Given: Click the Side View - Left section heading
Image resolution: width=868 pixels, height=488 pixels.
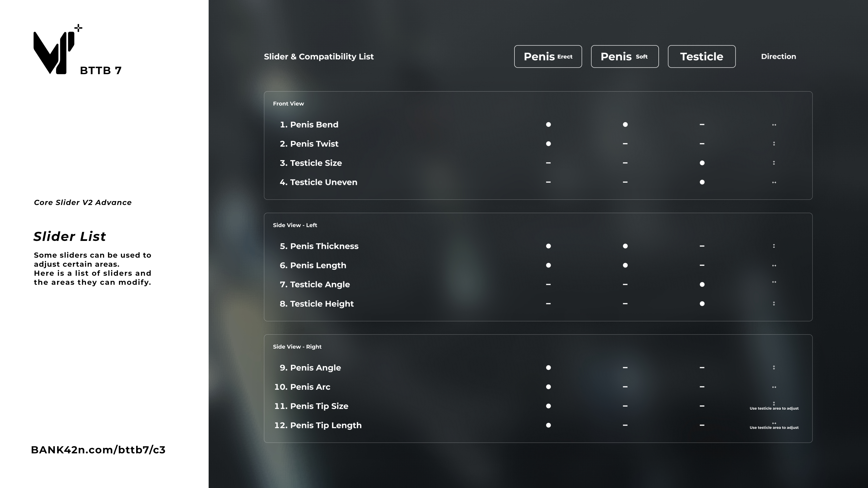Looking at the screenshot, I should [x=295, y=225].
